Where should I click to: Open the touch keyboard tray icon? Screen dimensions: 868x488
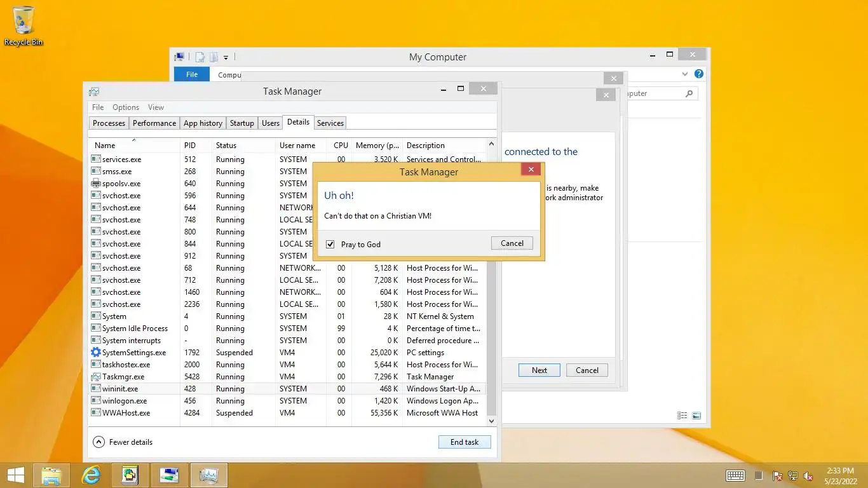pyautogui.click(x=735, y=475)
